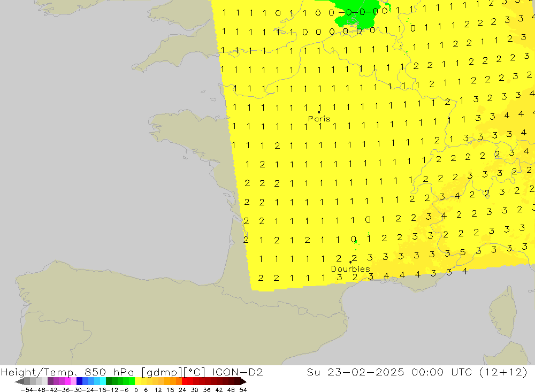Image resolution: width=535 pixels, height=392 pixels.
Task: Click the green swatch above legend value -6
Action: click(x=127, y=381)
